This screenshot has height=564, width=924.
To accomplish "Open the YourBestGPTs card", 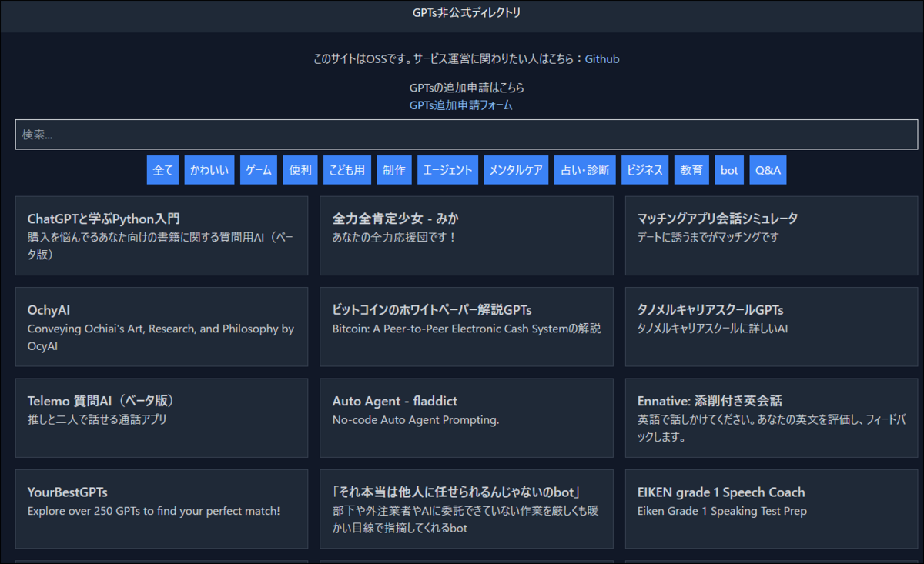I will click(162, 509).
